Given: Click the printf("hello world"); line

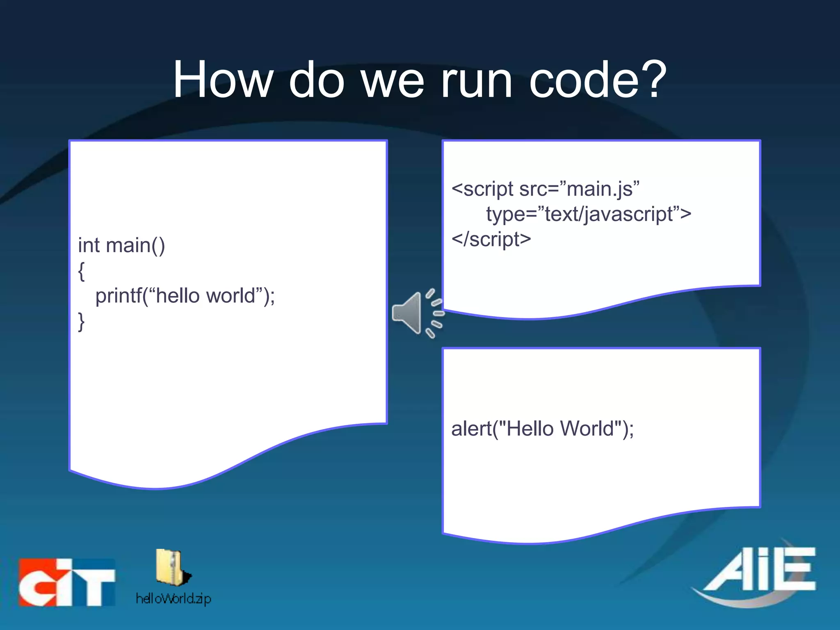Looking at the screenshot, I should click(185, 296).
